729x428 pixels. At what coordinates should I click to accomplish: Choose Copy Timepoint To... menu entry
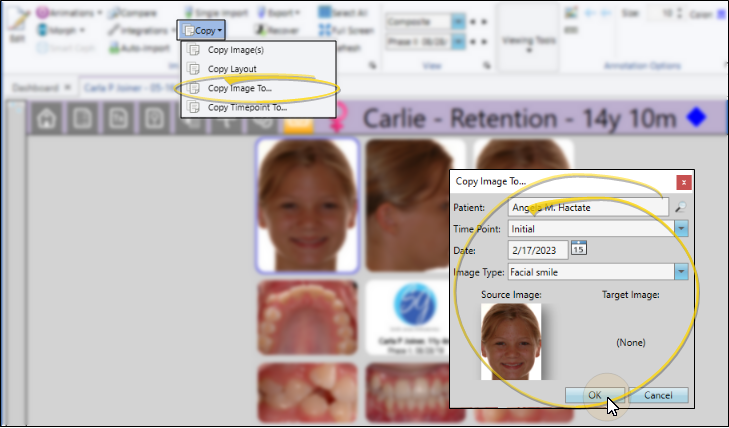pos(247,107)
